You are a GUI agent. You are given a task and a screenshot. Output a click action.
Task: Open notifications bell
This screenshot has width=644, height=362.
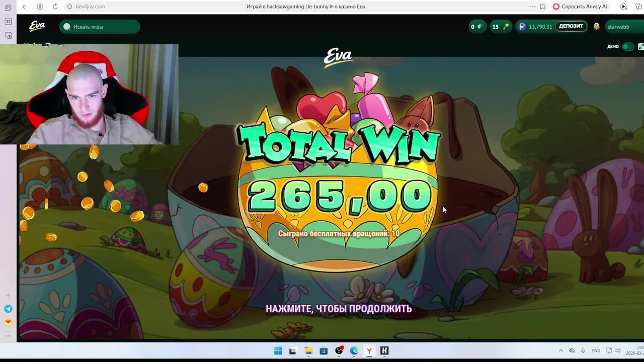596,27
